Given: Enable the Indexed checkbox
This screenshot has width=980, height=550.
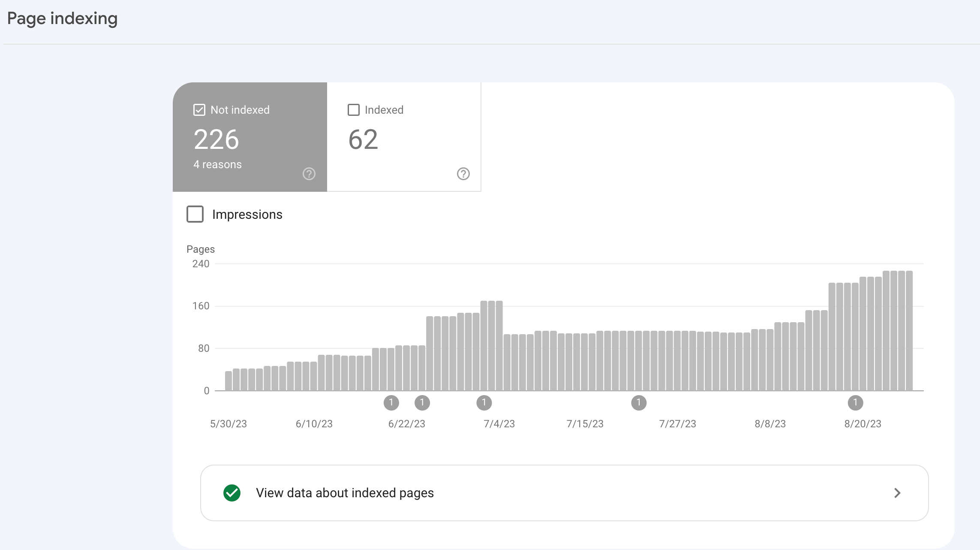Looking at the screenshot, I should pyautogui.click(x=354, y=110).
